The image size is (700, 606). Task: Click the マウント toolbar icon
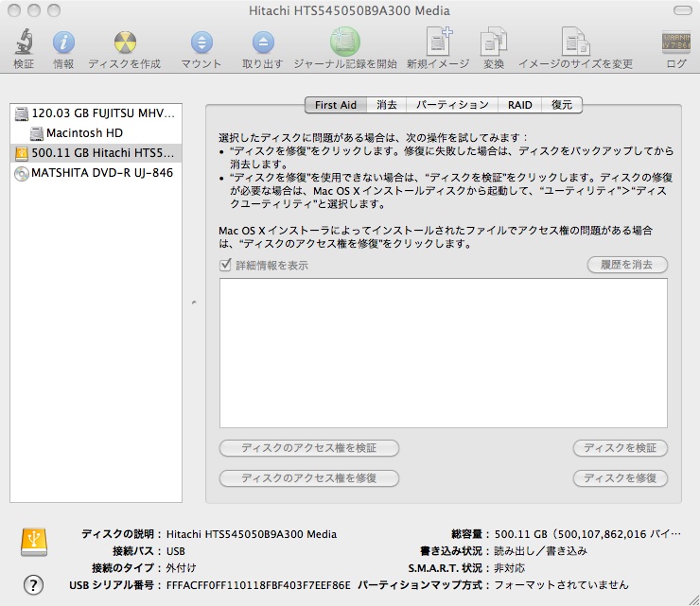[x=201, y=43]
